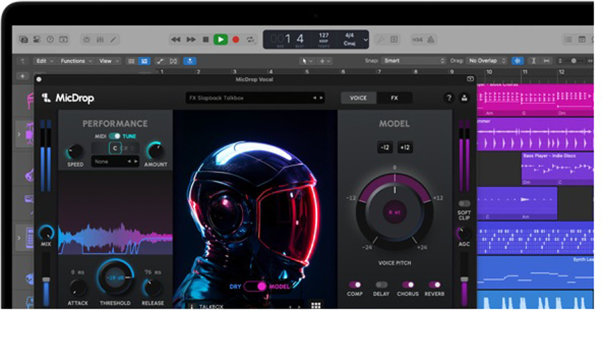Open the Snap Smart dropdown
The height and width of the screenshot is (364, 607).
(x=414, y=61)
